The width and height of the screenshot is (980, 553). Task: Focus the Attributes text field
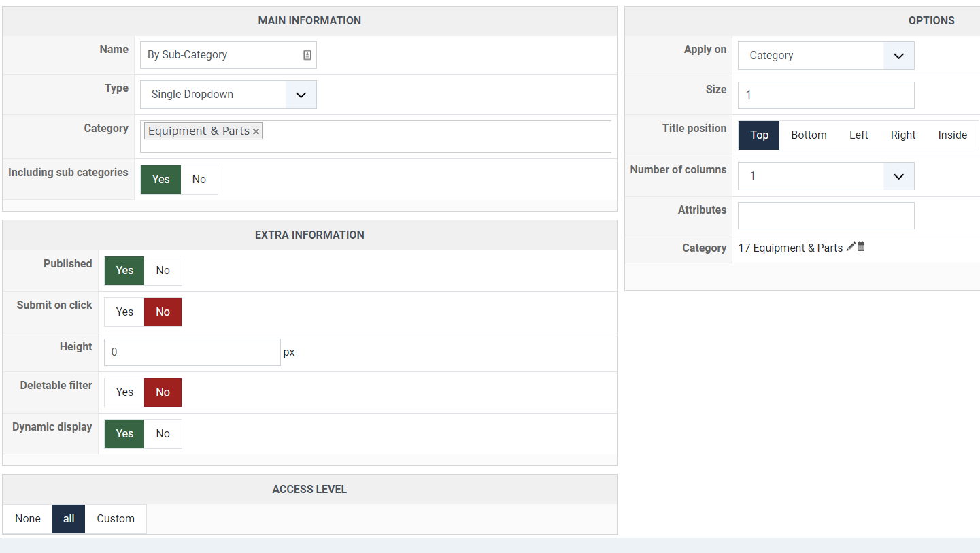coord(826,216)
